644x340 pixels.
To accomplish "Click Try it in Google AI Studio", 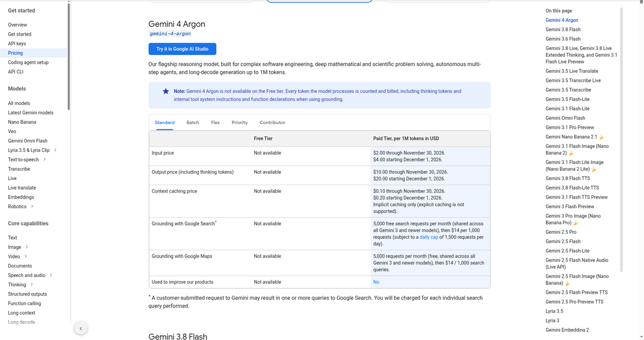I will (x=182, y=49).
